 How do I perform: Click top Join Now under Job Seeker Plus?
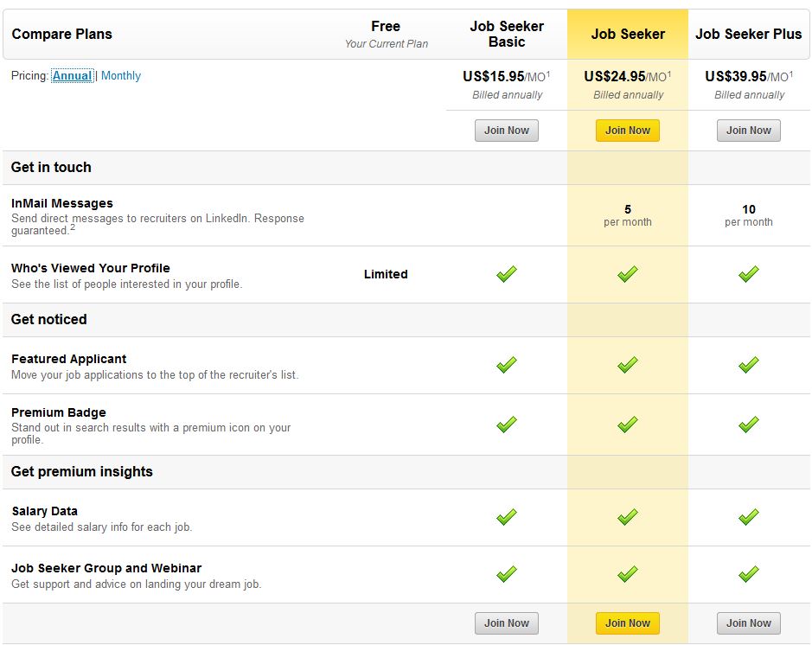tap(748, 131)
